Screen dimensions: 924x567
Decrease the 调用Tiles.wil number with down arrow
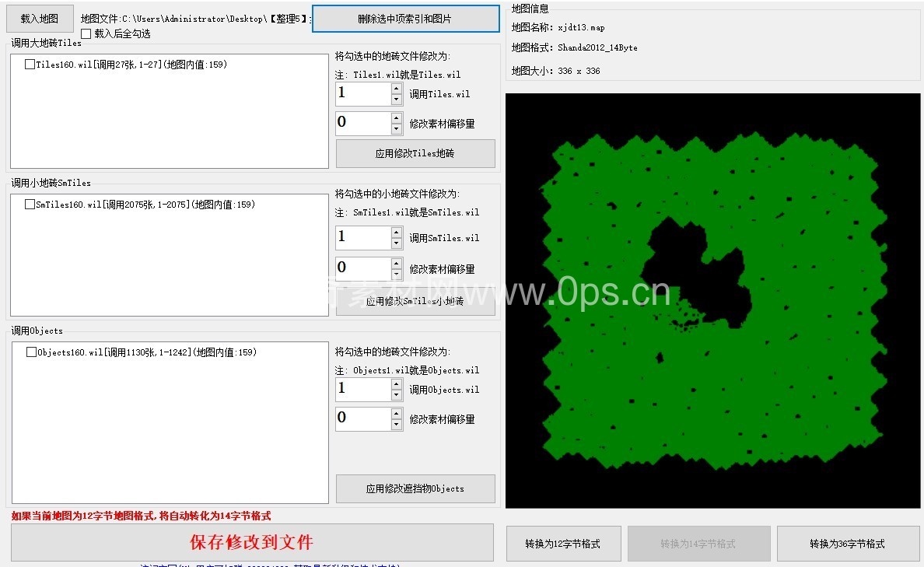click(x=397, y=100)
